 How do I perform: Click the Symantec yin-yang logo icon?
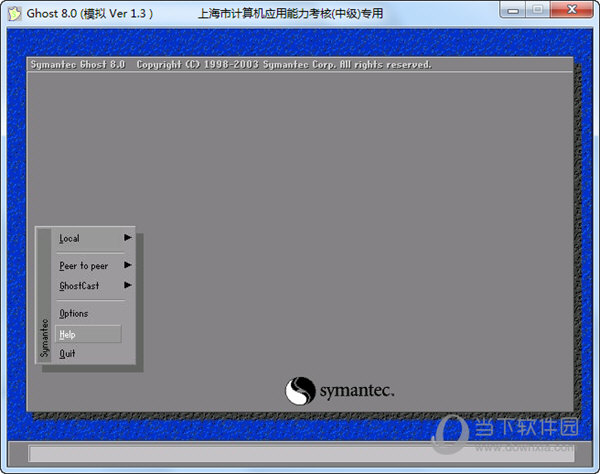(x=300, y=390)
